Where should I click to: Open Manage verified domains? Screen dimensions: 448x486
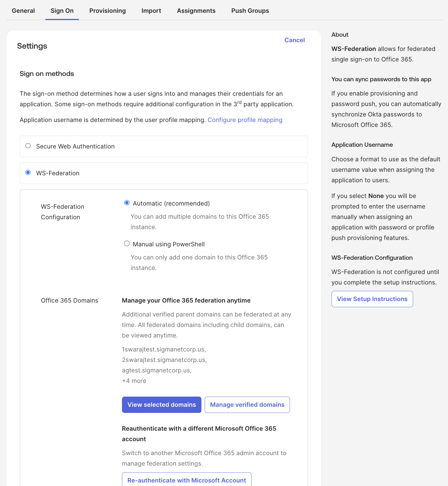[247, 405]
